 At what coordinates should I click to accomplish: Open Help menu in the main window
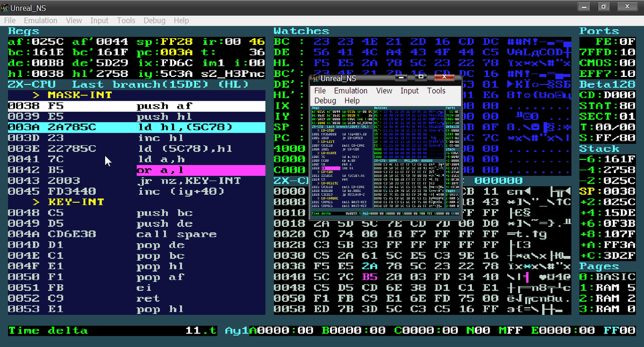click(181, 21)
